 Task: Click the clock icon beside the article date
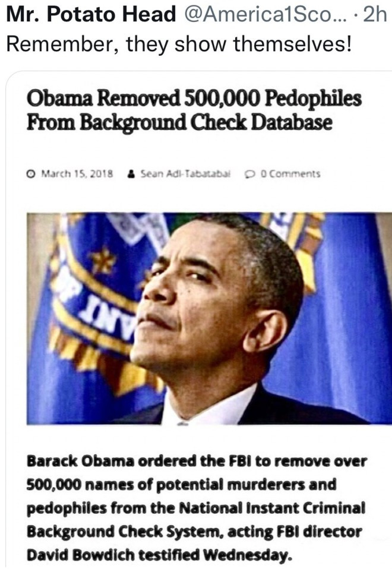[31, 174]
